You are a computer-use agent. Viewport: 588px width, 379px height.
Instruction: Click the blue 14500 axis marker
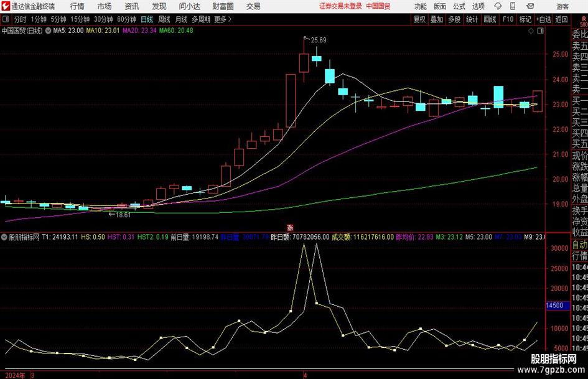[x=557, y=306]
